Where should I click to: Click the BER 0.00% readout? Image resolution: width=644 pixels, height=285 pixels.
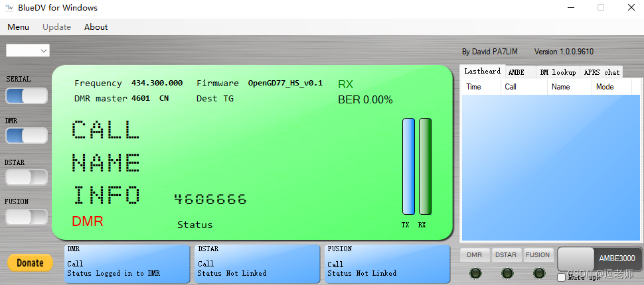tap(365, 99)
